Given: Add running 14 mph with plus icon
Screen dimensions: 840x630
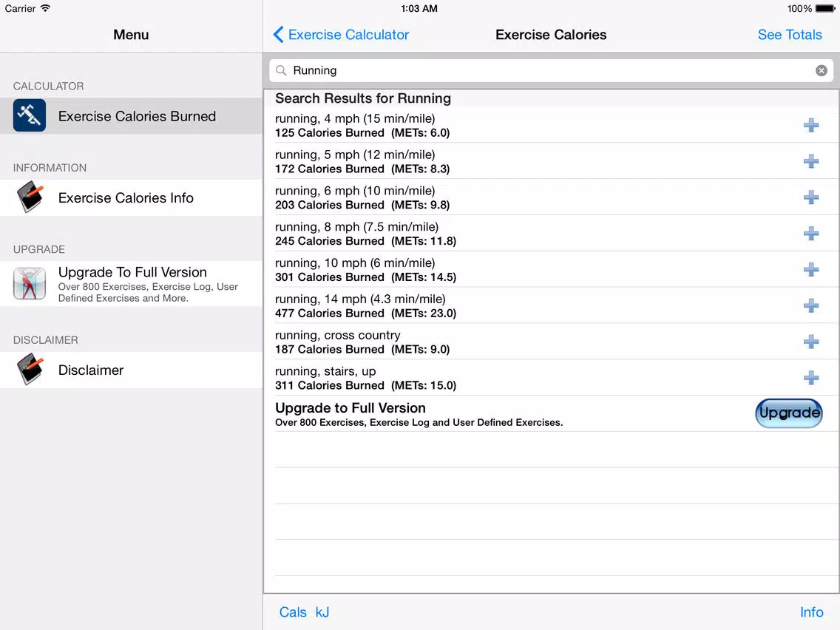Looking at the screenshot, I should pyautogui.click(x=810, y=306).
